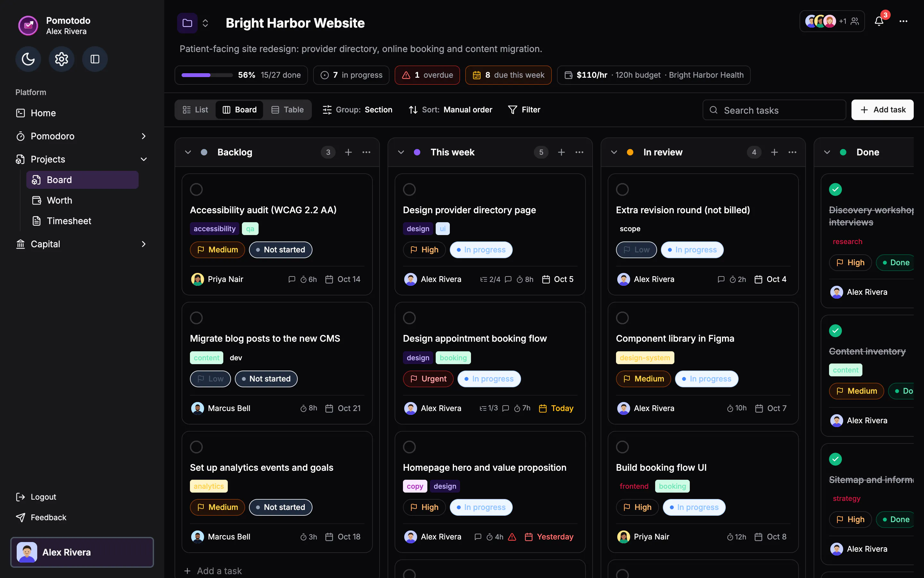This screenshot has height=578, width=924.
Task: Add a task to Backlog column plus icon
Action: pyautogui.click(x=348, y=152)
